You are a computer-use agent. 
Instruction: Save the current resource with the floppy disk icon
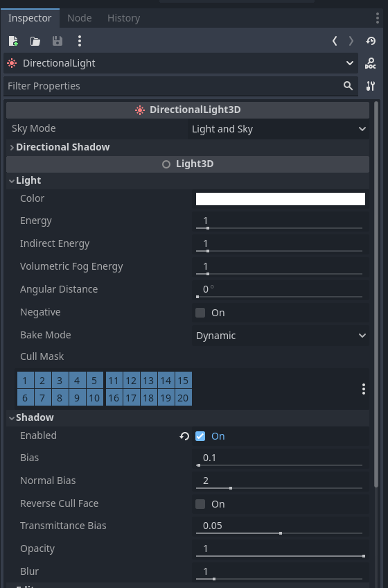58,41
